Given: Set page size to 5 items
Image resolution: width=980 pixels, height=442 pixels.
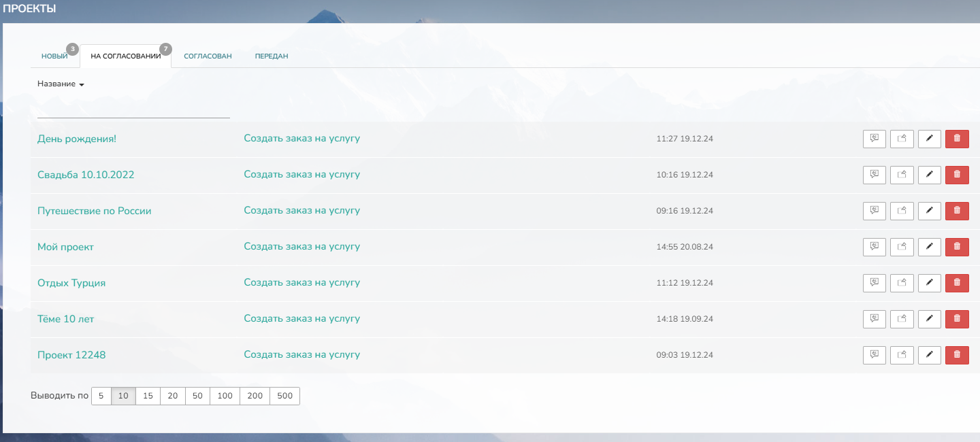Looking at the screenshot, I should tap(101, 396).
